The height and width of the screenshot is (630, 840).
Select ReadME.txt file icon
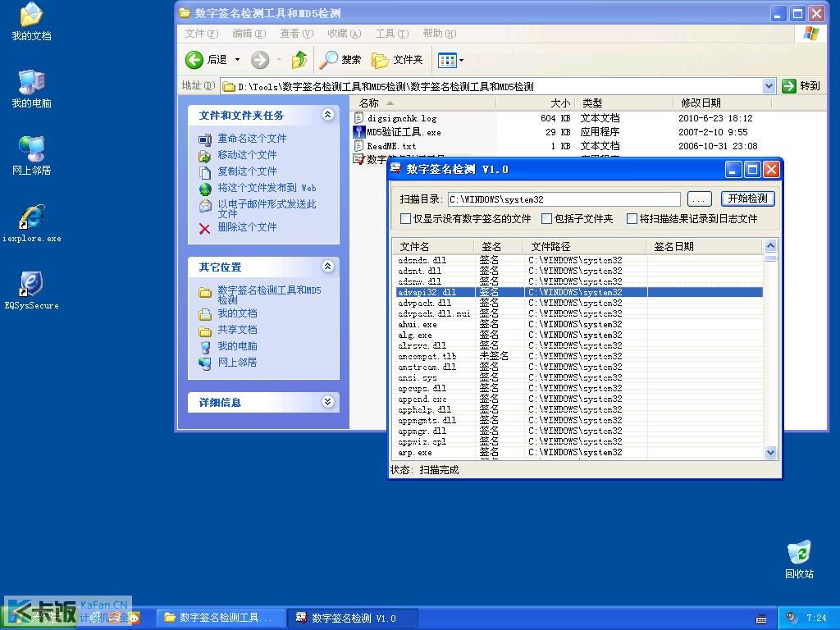(359, 146)
